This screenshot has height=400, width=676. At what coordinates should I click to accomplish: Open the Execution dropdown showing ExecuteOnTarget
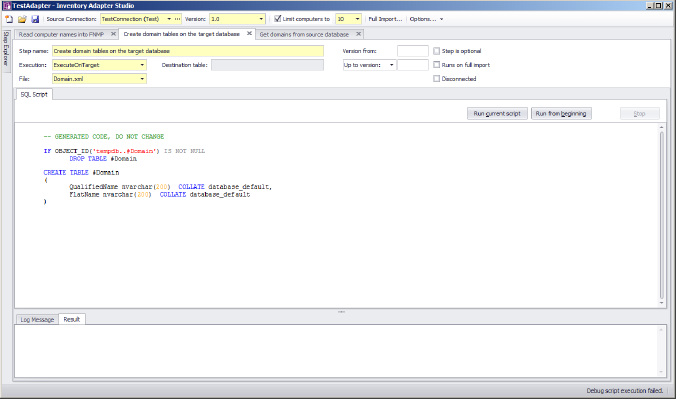pyautogui.click(x=143, y=64)
